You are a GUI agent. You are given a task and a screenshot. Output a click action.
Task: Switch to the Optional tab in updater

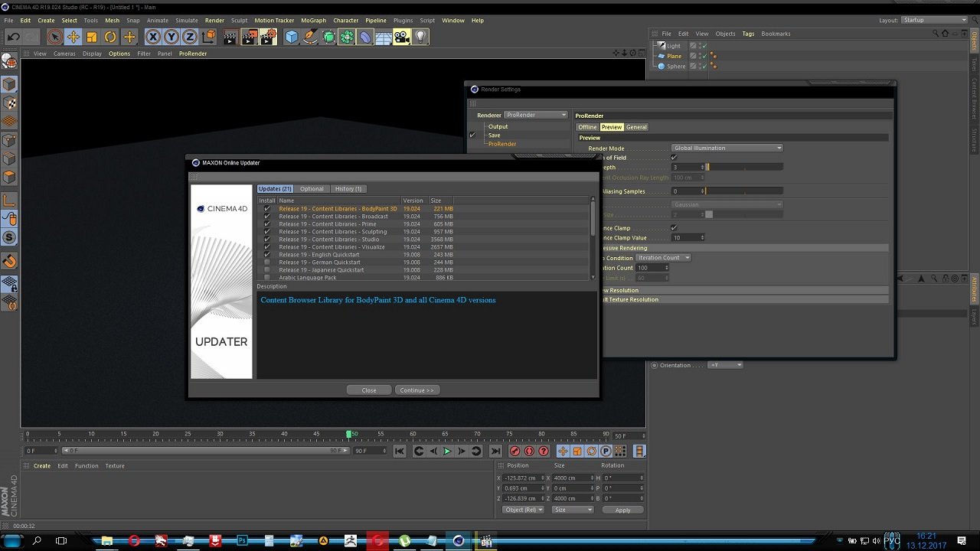pyautogui.click(x=312, y=189)
